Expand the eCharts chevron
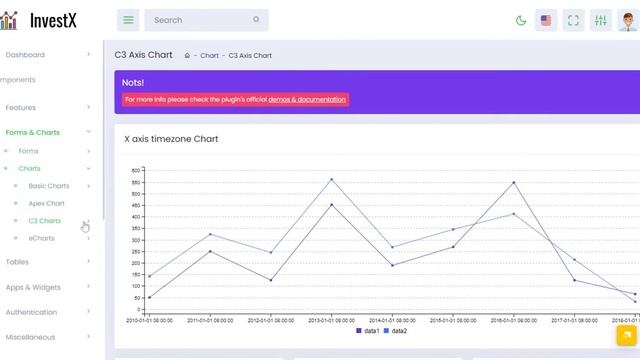The height and width of the screenshot is (360, 640). coord(89,238)
